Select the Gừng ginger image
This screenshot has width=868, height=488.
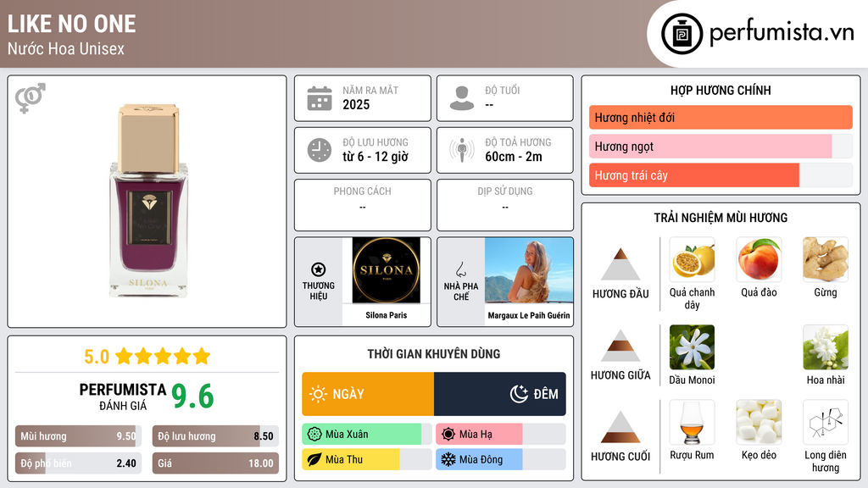click(826, 259)
